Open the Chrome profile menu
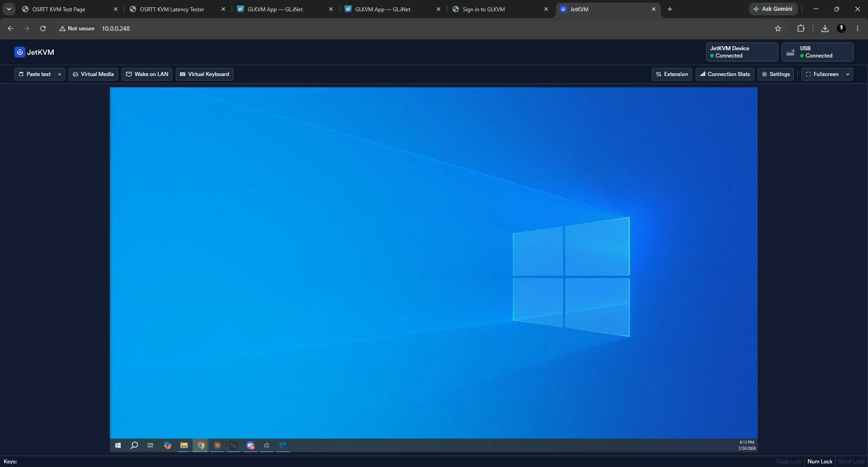 [841, 29]
